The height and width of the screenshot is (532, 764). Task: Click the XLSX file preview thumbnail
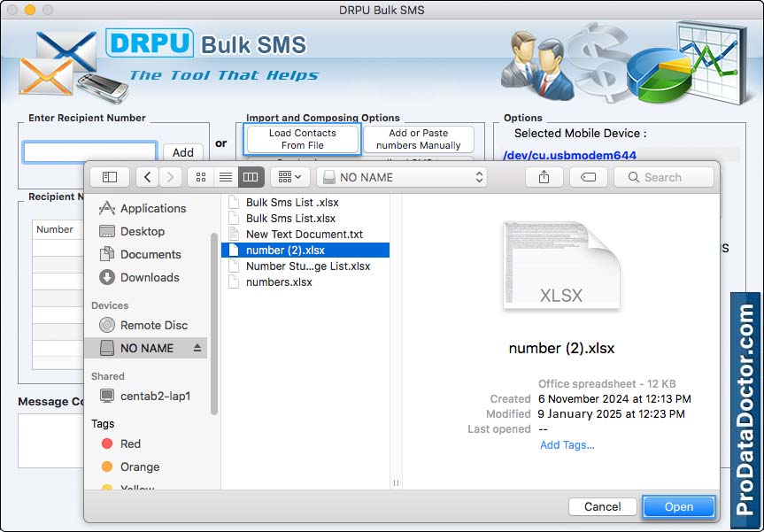click(x=560, y=266)
